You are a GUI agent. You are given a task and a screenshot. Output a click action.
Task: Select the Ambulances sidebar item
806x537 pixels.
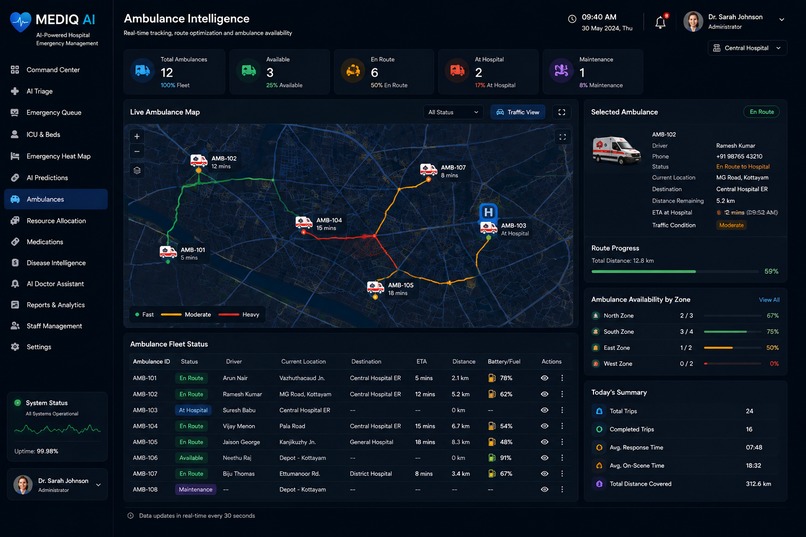(x=56, y=199)
